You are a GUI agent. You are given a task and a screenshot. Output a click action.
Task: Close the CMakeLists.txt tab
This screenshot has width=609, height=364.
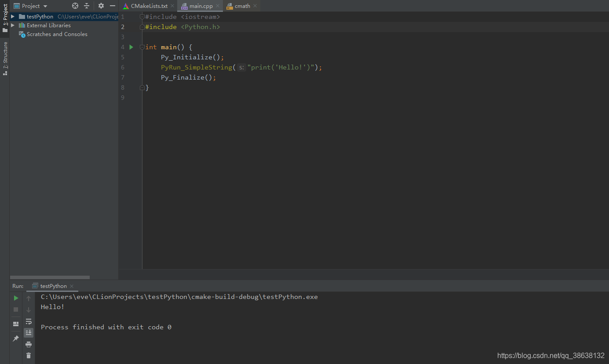[x=172, y=6]
